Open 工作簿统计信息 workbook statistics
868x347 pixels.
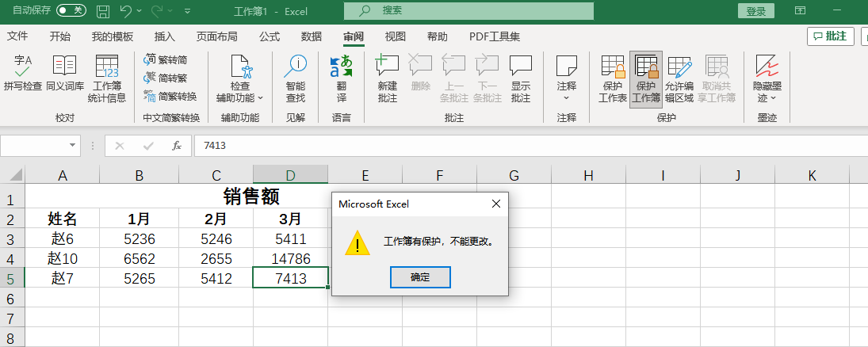pos(107,79)
